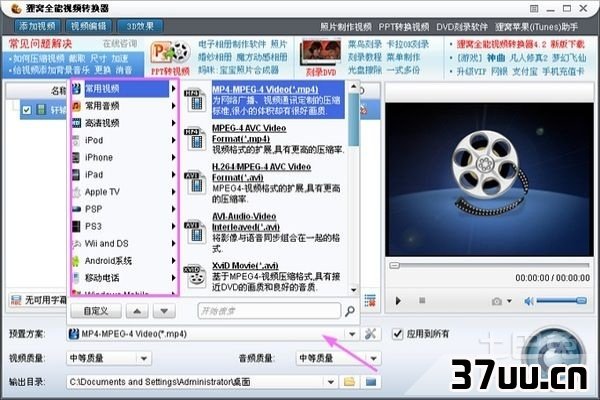
Task: Click the 刻录DVD thumbnail icon
Action: coord(321,57)
